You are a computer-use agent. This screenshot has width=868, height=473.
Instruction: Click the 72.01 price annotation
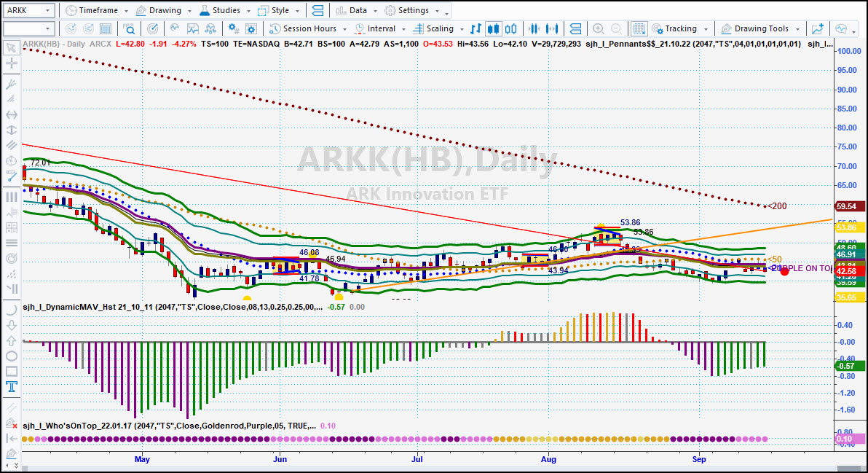[40, 163]
